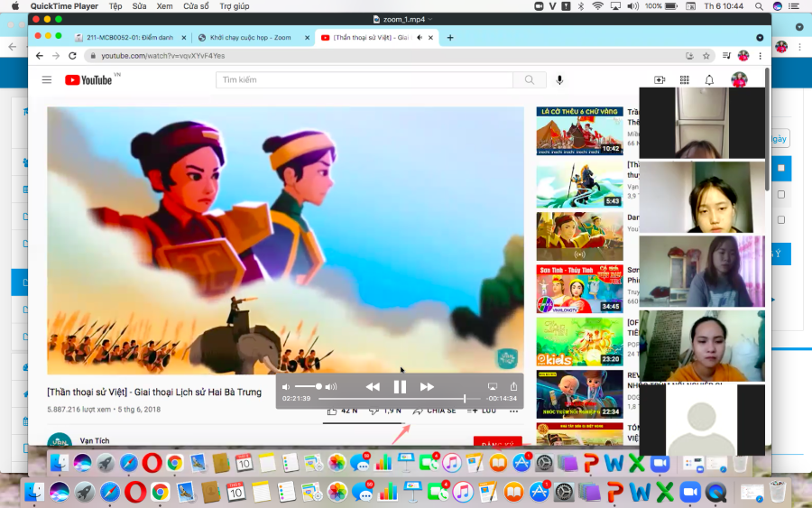Click the reload button in recorded Chrome toolbar

click(x=72, y=55)
